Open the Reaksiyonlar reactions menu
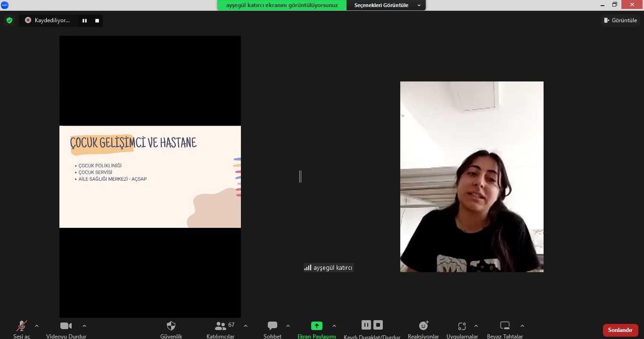This screenshot has width=644, height=339. click(x=423, y=326)
